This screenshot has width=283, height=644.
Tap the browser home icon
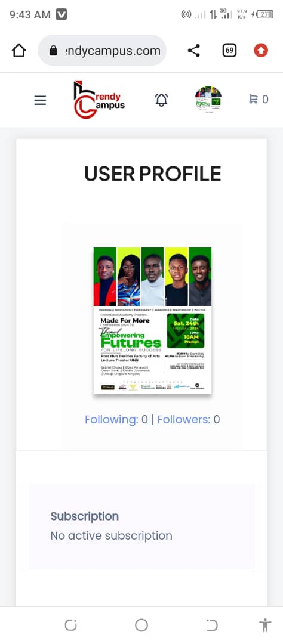(x=19, y=51)
